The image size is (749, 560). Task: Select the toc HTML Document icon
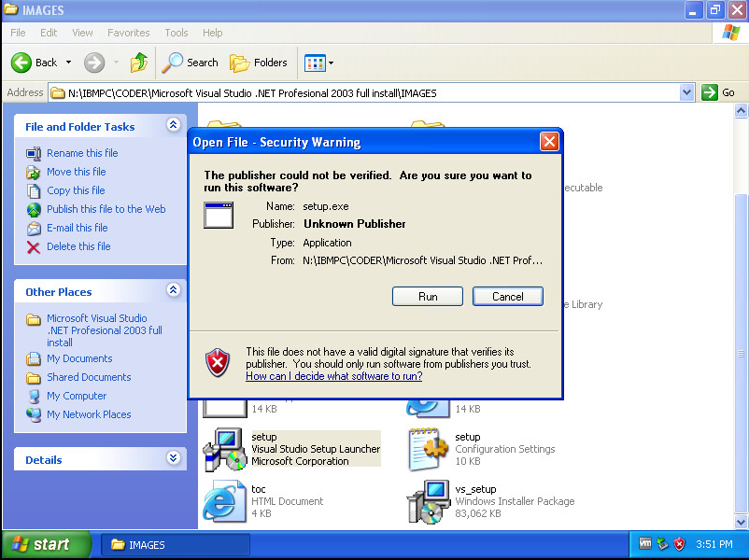click(224, 501)
